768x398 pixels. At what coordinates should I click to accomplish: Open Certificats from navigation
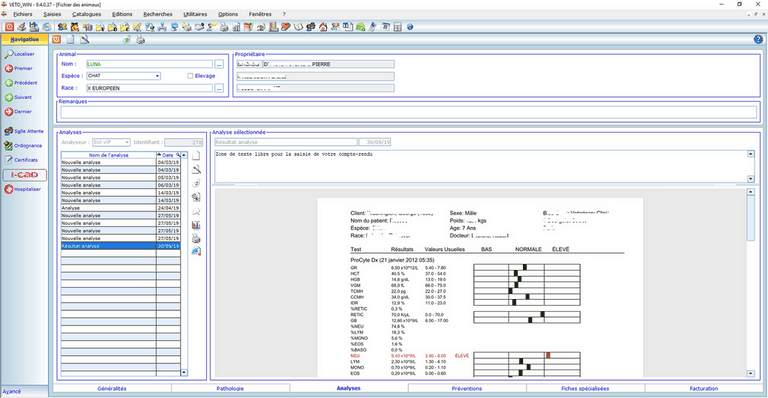coord(21,160)
